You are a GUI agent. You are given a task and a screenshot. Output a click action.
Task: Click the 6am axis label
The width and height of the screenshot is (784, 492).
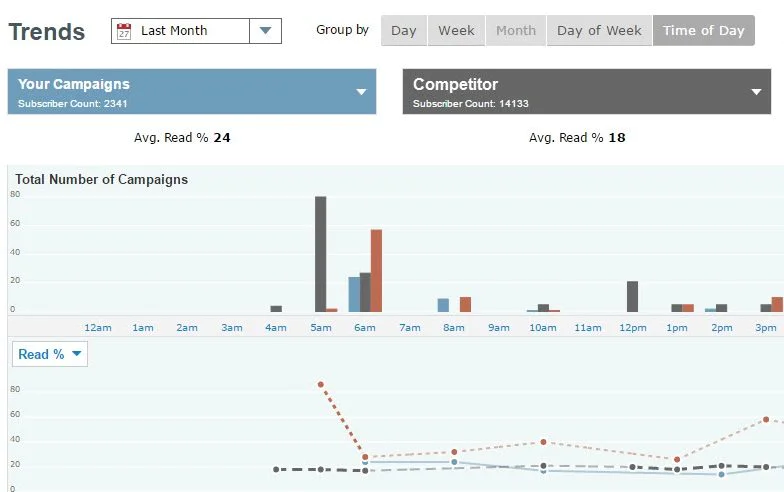coord(365,328)
